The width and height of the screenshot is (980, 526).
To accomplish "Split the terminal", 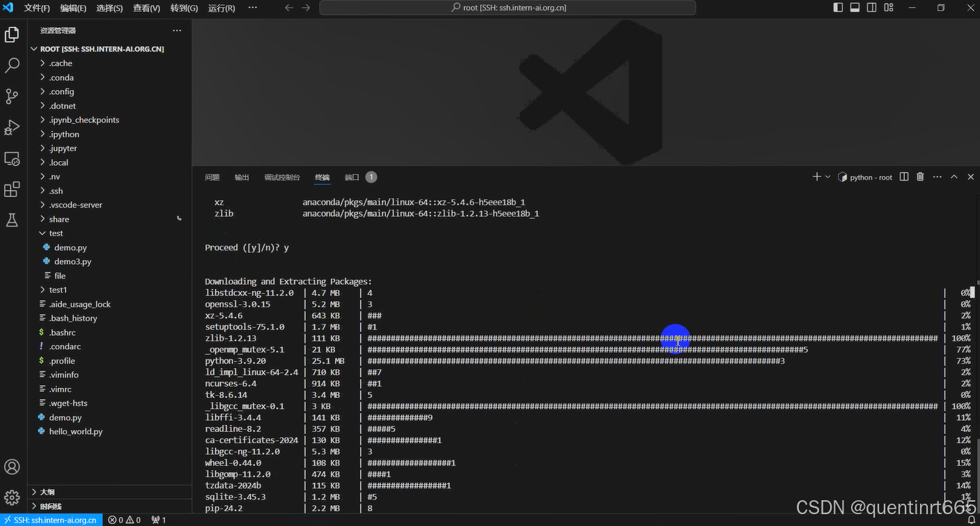I will coord(904,177).
